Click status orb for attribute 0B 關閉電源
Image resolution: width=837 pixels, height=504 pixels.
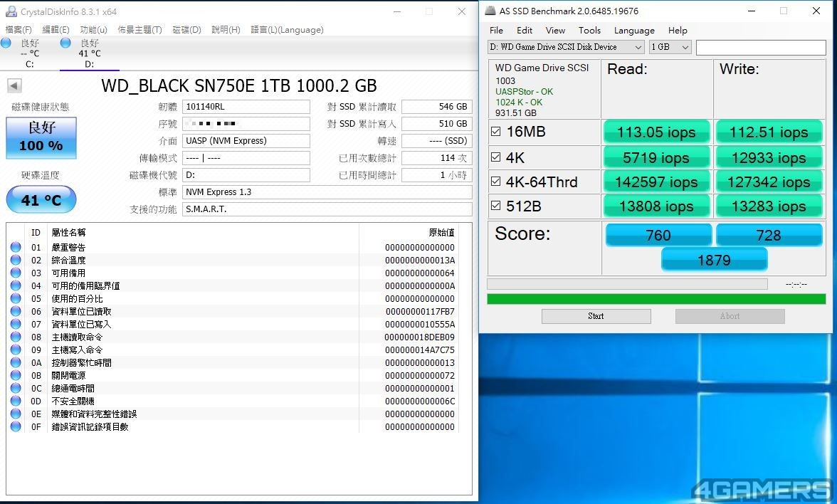[16, 375]
